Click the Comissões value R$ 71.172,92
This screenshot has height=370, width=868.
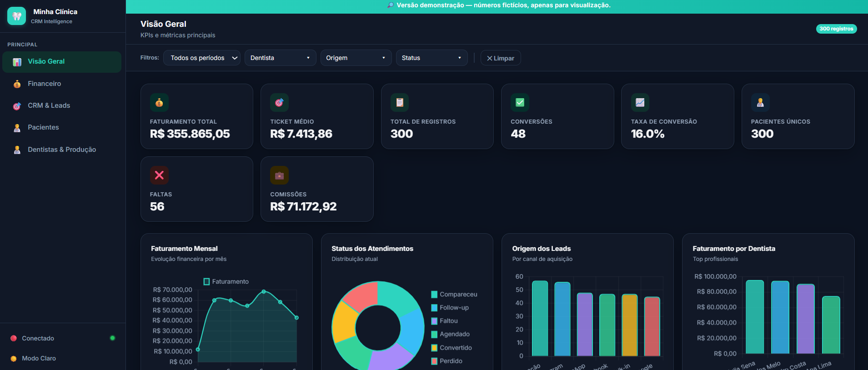coord(303,206)
